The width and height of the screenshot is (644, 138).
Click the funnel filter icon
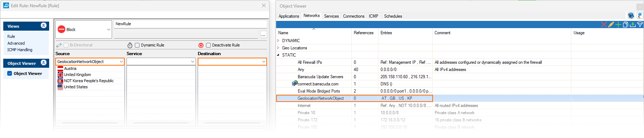tap(640, 25)
